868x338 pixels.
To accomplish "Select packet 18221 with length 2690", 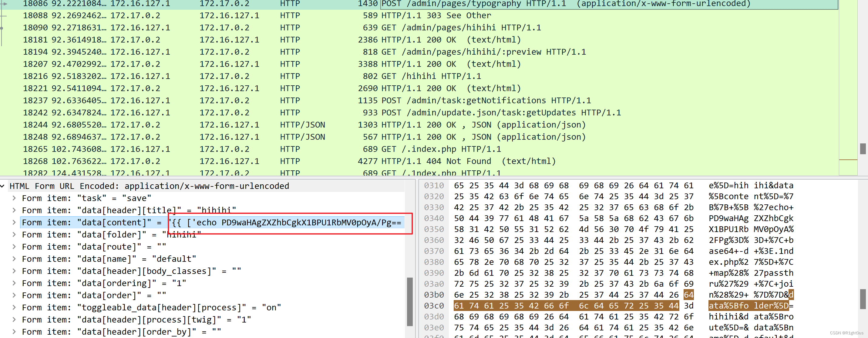I will click(x=419, y=88).
